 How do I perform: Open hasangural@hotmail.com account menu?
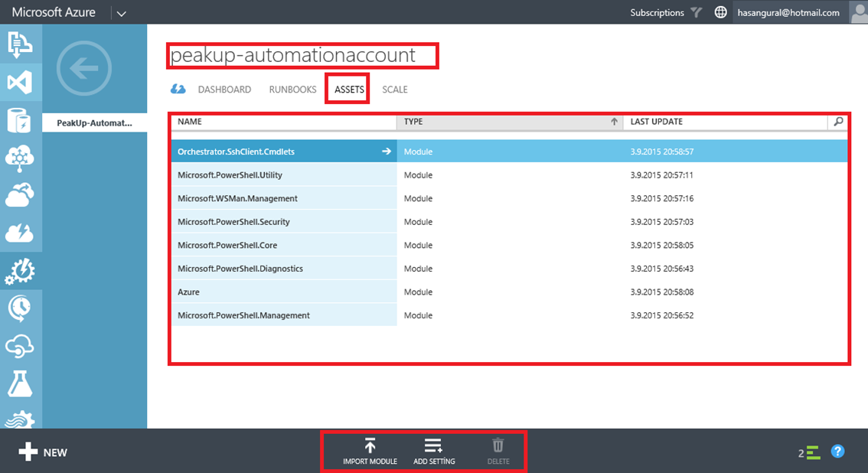click(x=788, y=13)
